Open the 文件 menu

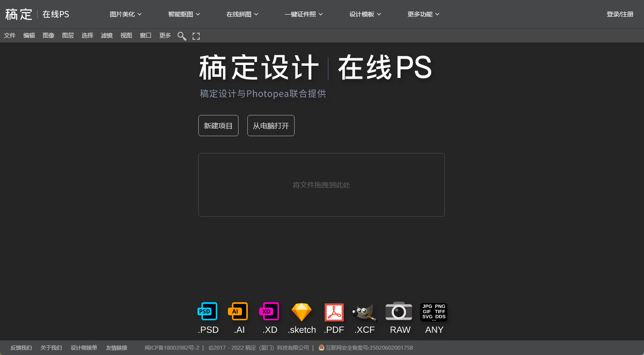pos(9,35)
